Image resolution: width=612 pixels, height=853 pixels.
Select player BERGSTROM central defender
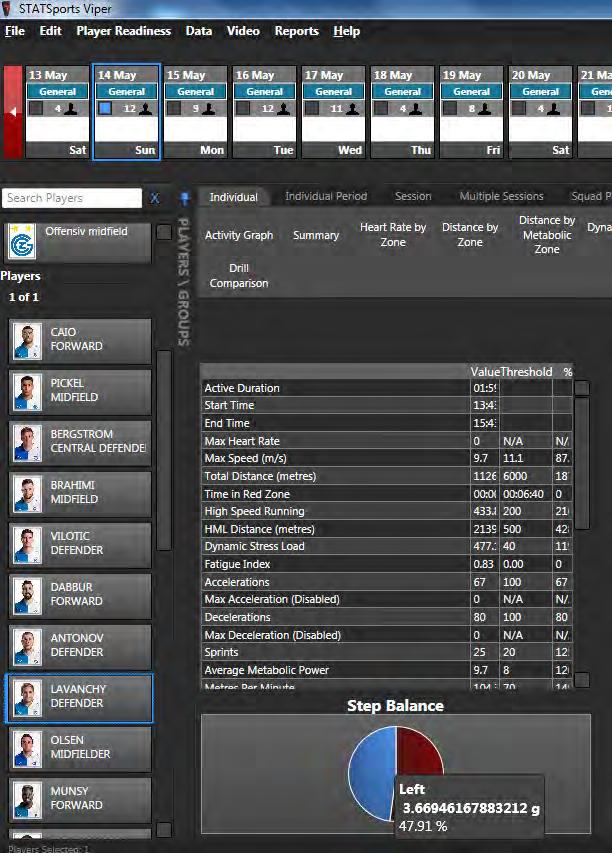tap(80, 443)
